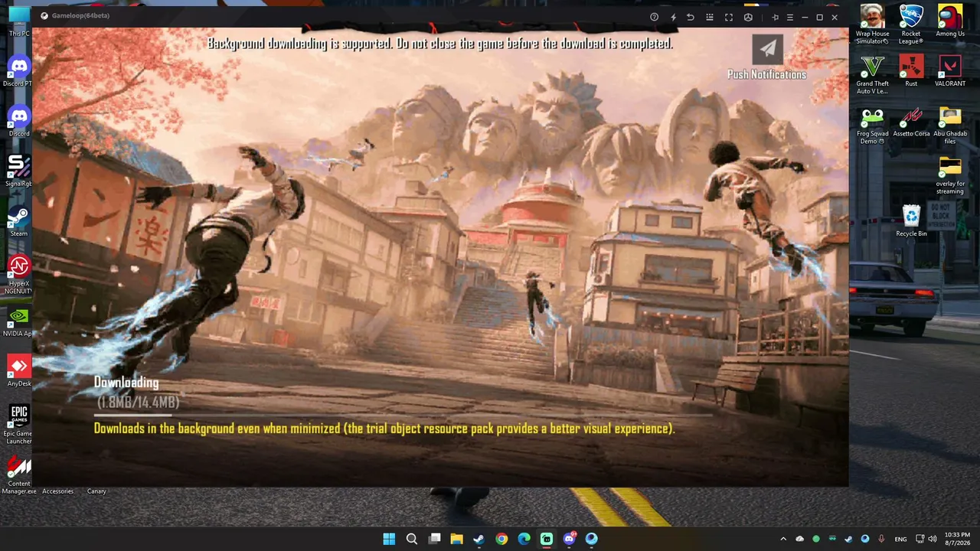Open Windows Search from taskbar
Viewport: 980px width, 551px height.
(412, 539)
